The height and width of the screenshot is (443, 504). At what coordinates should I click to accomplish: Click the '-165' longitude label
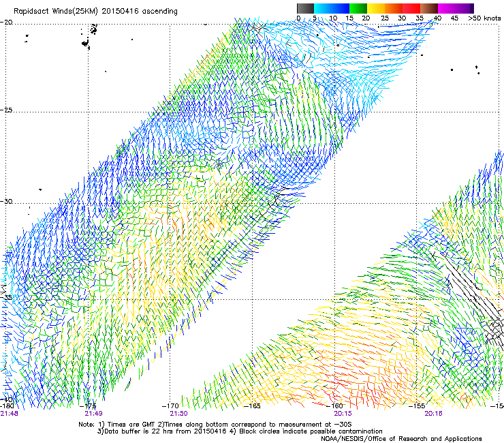click(x=252, y=406)
